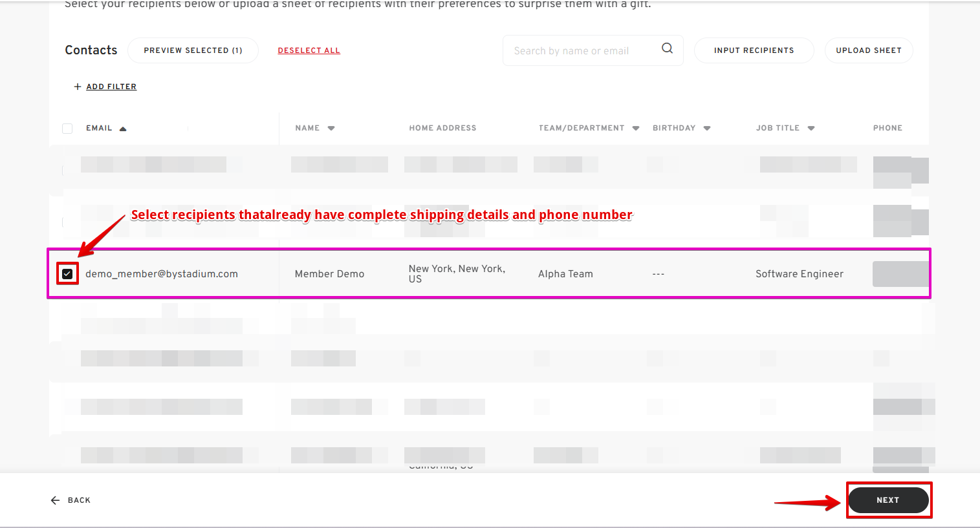This screenshot has height=528, width=980.
Task: Expand the Team/Department column filter
Action: tap(636, 129)
